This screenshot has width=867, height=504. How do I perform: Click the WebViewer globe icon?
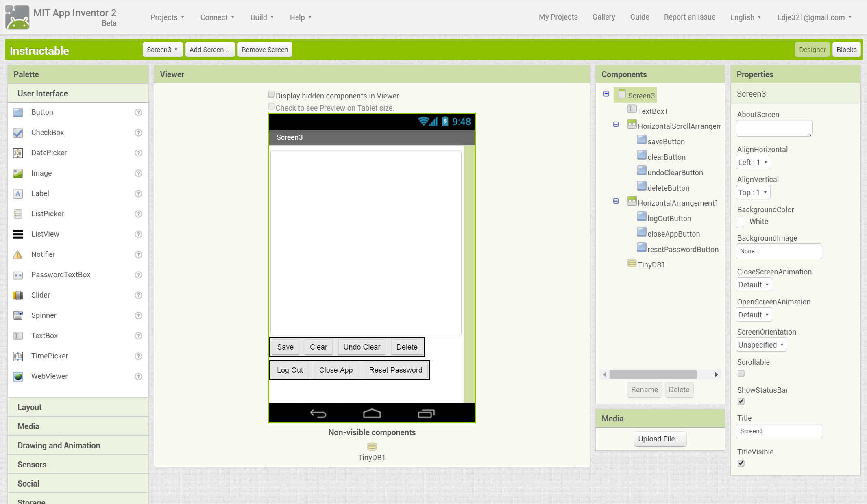pos(18,376)
